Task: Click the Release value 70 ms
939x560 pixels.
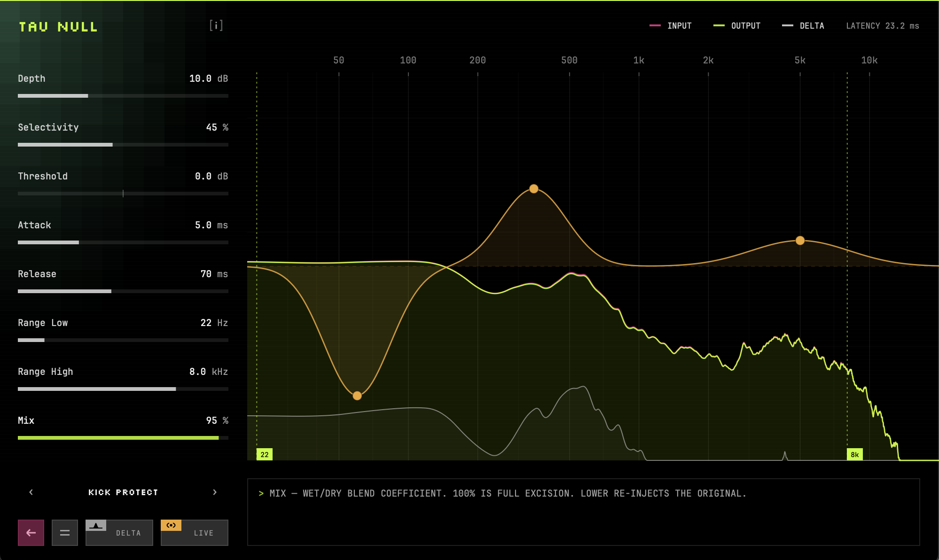Action: (x=214, y=274)
